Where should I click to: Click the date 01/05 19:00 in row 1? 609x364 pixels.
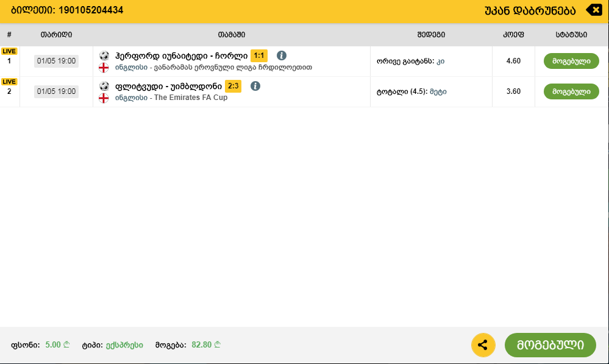click(56, 61)
